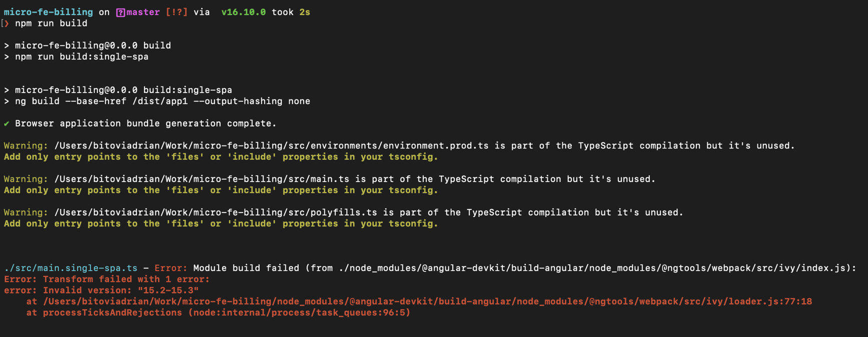Click the ng build --base-href command line

click(163, 101)
